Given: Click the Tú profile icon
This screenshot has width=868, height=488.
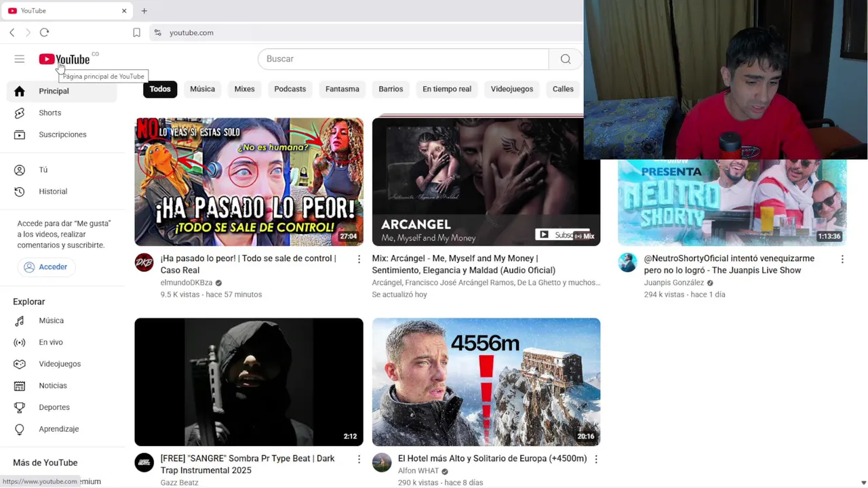Looking at the screenshot, I should click(x=20, y=170).
